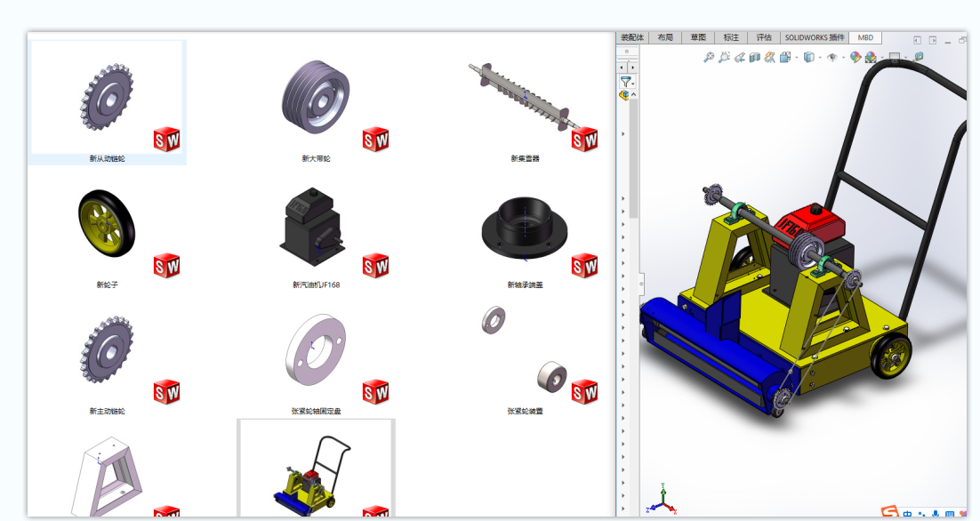Click panel flyout handle on viewport's left edge
Viewport: 980px width, 521px height.
(642, 284)
